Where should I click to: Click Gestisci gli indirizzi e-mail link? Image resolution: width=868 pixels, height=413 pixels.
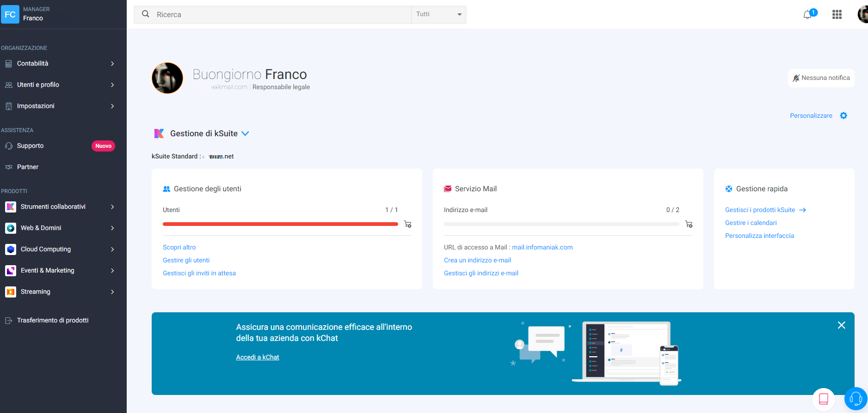(481, 273)
